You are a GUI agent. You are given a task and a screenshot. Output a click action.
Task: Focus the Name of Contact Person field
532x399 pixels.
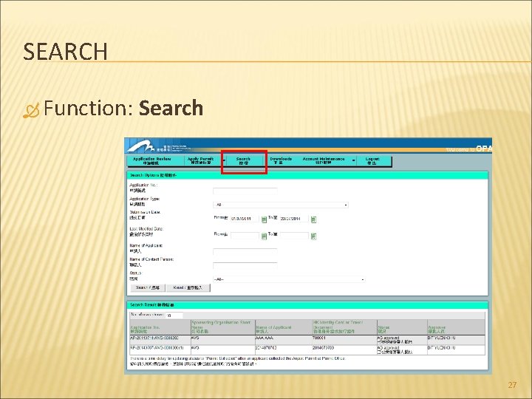point(245,265)
